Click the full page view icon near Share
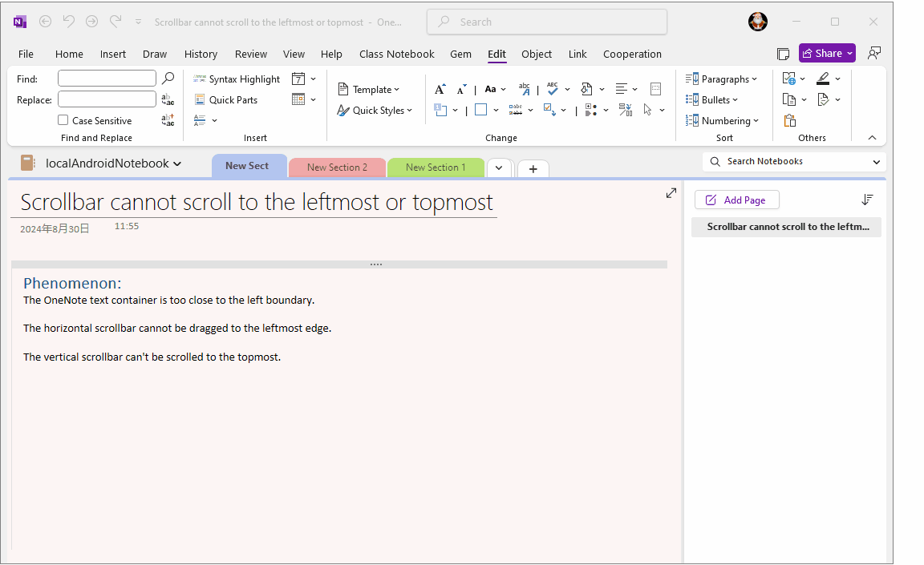The image size is (924, 565). coord(783,54)
